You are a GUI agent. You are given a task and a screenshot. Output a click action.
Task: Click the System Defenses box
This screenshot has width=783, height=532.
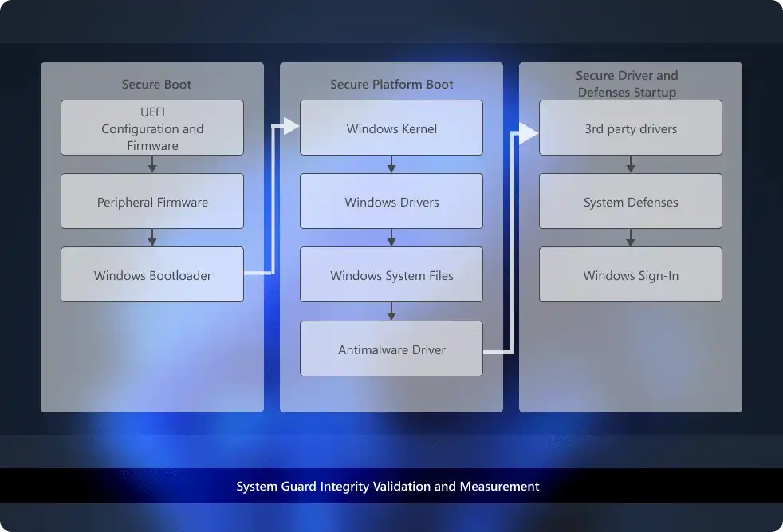tap(631, 202)
